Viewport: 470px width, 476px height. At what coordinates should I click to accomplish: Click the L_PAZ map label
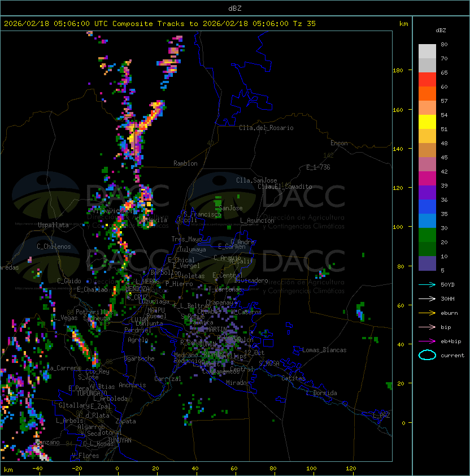click(x=381, y=416)
